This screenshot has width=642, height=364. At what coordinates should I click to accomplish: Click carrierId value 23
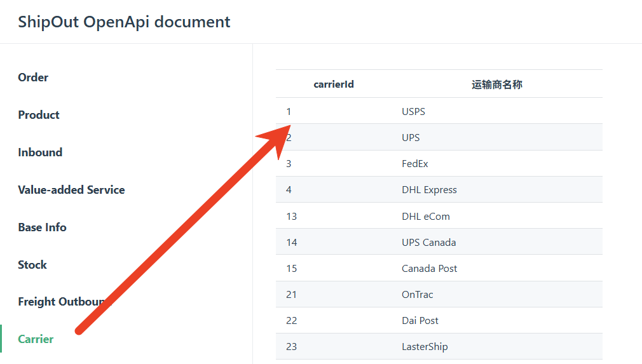[x=292, y=347]
